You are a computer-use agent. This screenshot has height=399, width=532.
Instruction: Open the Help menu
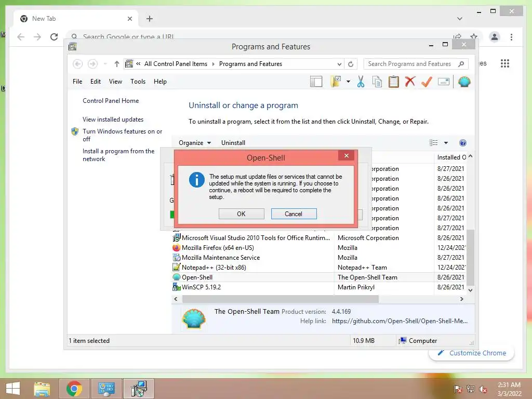click(x=160, y=82)
